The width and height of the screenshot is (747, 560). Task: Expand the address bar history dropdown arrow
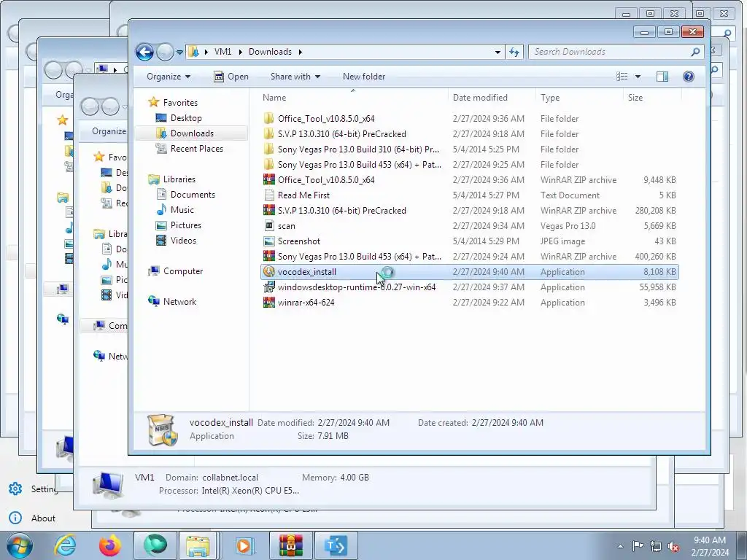pyautogui.click(x=498, y=52)
